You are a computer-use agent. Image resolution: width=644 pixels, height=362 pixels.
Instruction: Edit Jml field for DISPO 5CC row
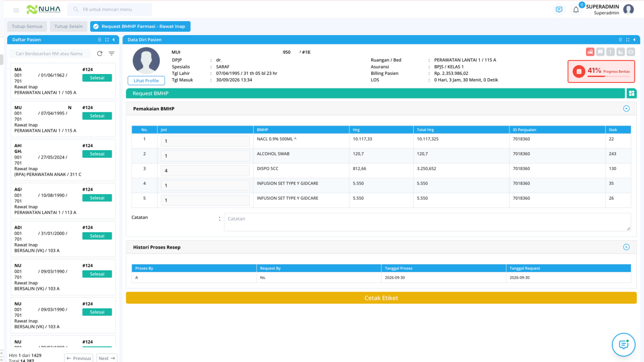(x=205, y=171)
